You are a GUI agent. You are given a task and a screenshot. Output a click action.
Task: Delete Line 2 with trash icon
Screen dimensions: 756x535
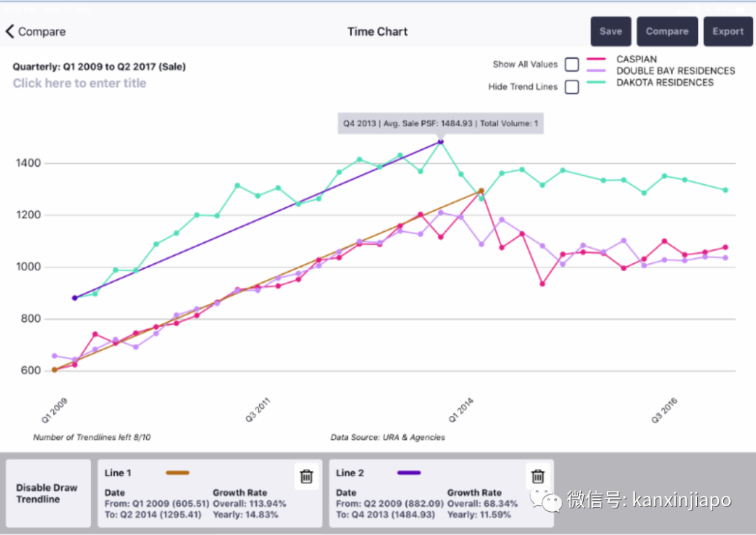538,476
